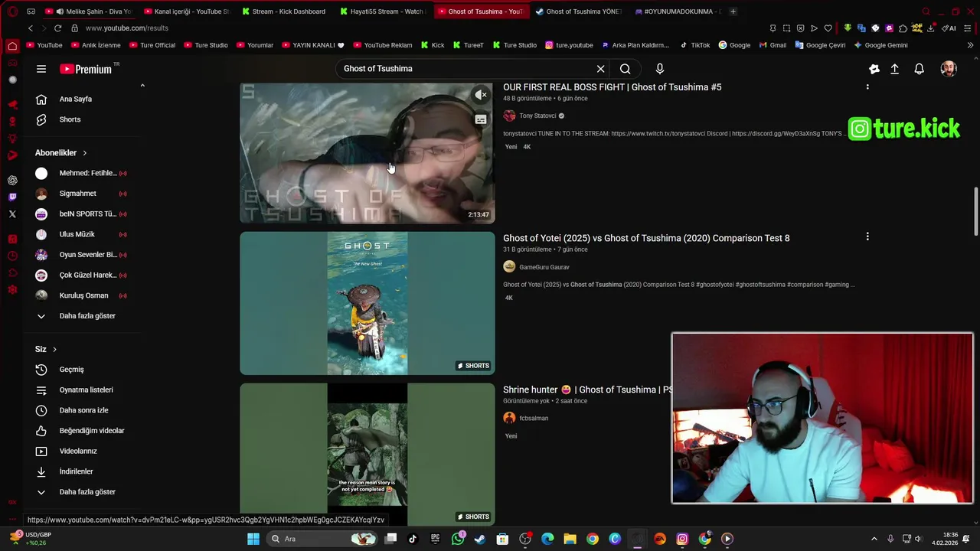
Task: Use the page vertical scrollbar
Action: click(x=975, y=212)
